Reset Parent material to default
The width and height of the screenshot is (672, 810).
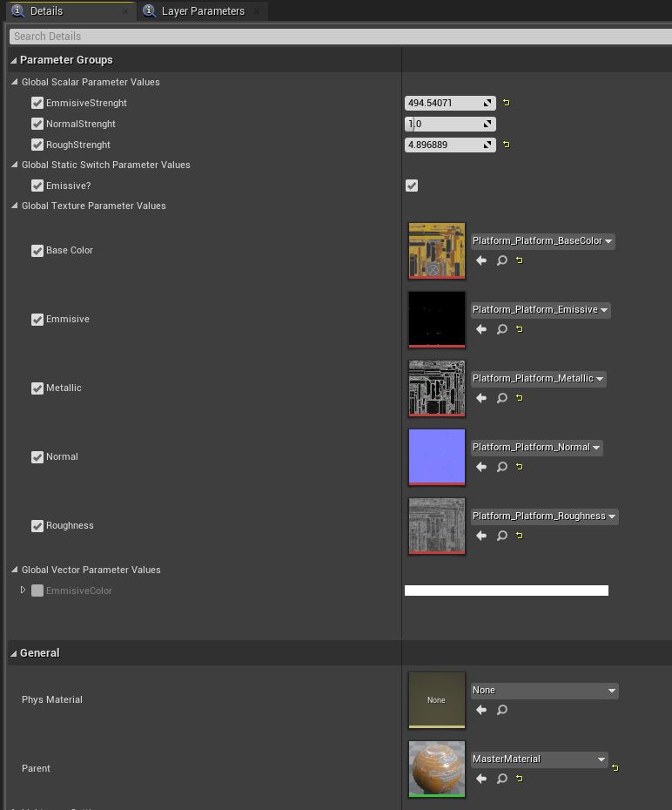tap(520, 779)
